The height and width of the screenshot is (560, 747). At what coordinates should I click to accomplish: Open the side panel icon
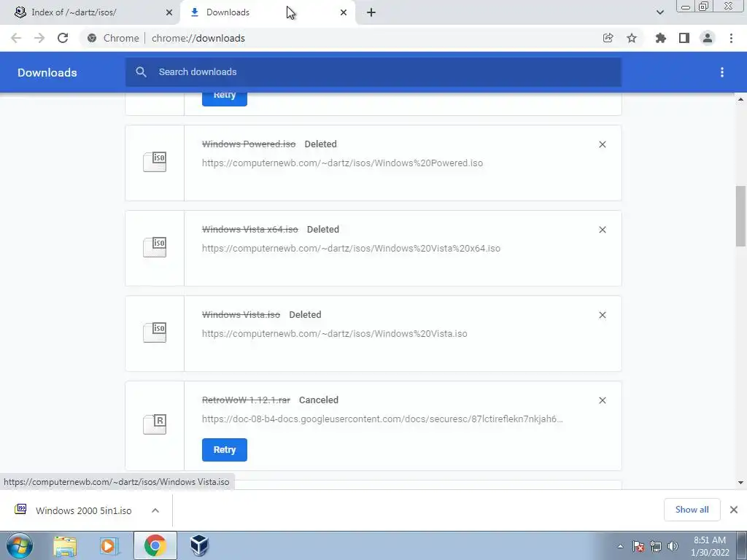coord(684,38)
